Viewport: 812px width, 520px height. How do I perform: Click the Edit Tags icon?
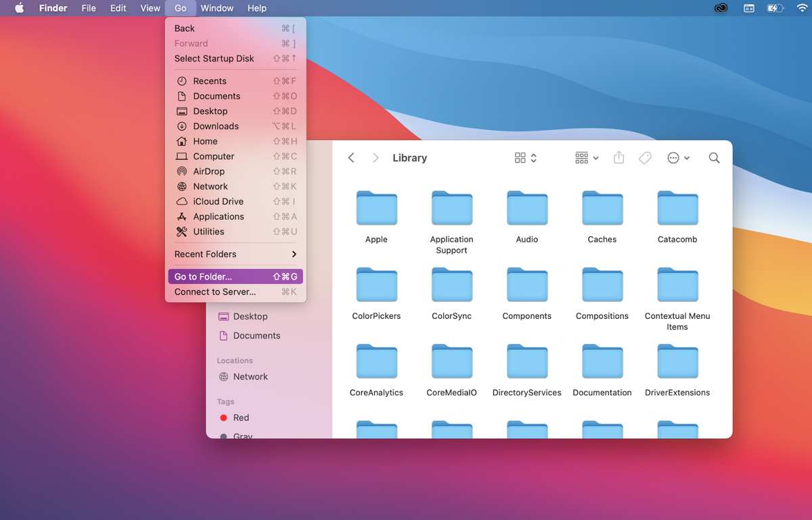[645, 158]
